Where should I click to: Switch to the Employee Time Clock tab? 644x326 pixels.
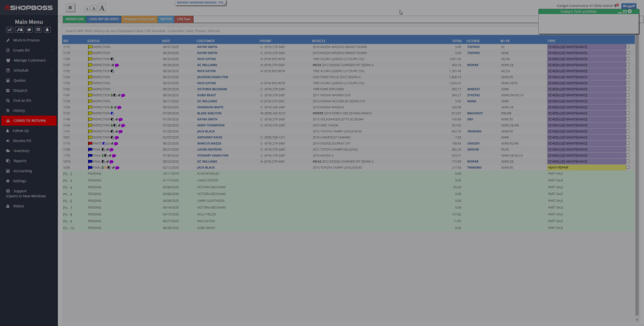point(140,18)
